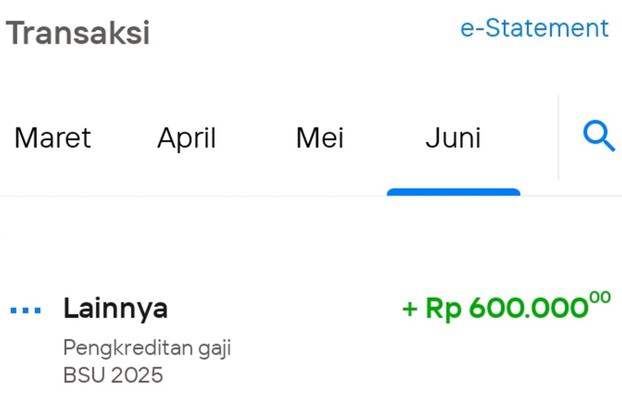Tap the three-dot Lainnya category icon

(25, 310)
